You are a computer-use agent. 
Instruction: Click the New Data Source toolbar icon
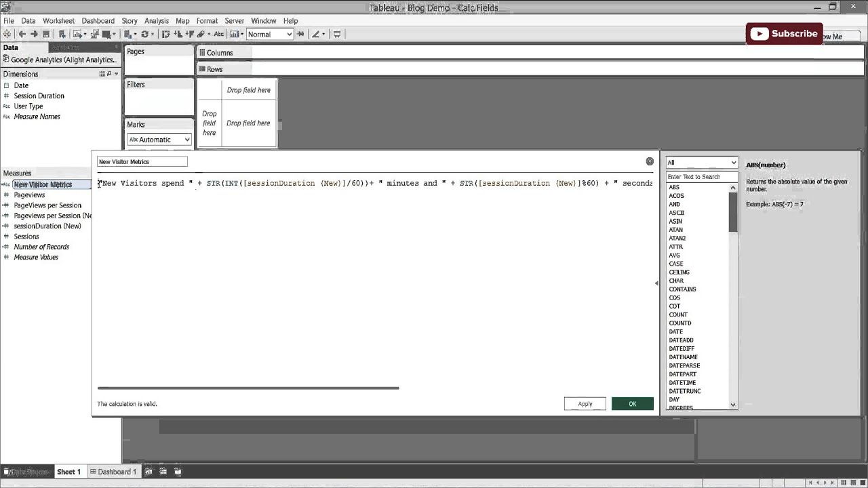(x=62, y=34)
